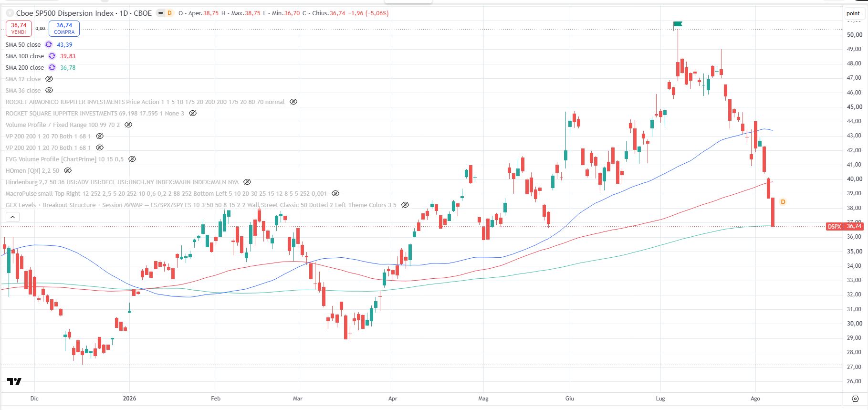Click the 30,00 level on the price axis

coord(855,323)
